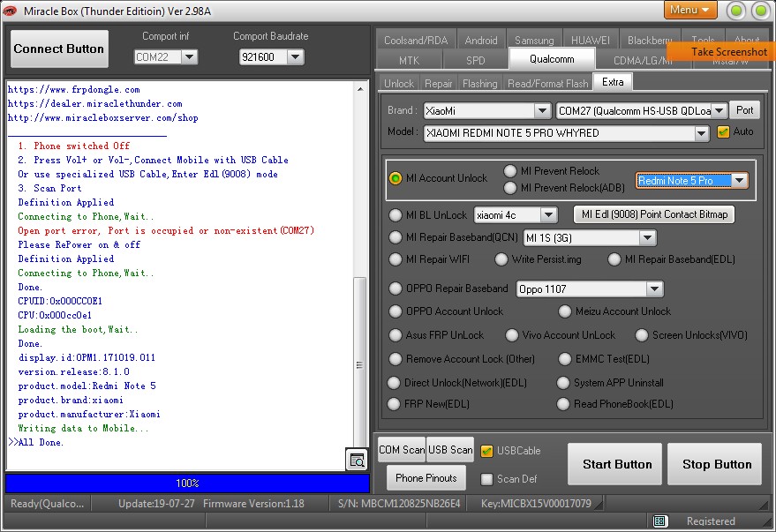776x532 pixels.
Task: Select MI Prevent Relock option
Action: click(510, 171)
